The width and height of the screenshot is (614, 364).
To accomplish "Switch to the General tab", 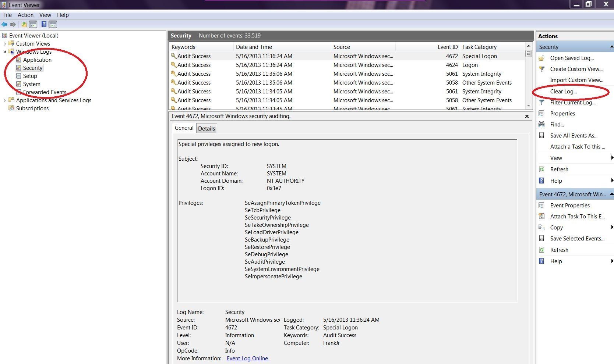I will (x=184, y=128).
